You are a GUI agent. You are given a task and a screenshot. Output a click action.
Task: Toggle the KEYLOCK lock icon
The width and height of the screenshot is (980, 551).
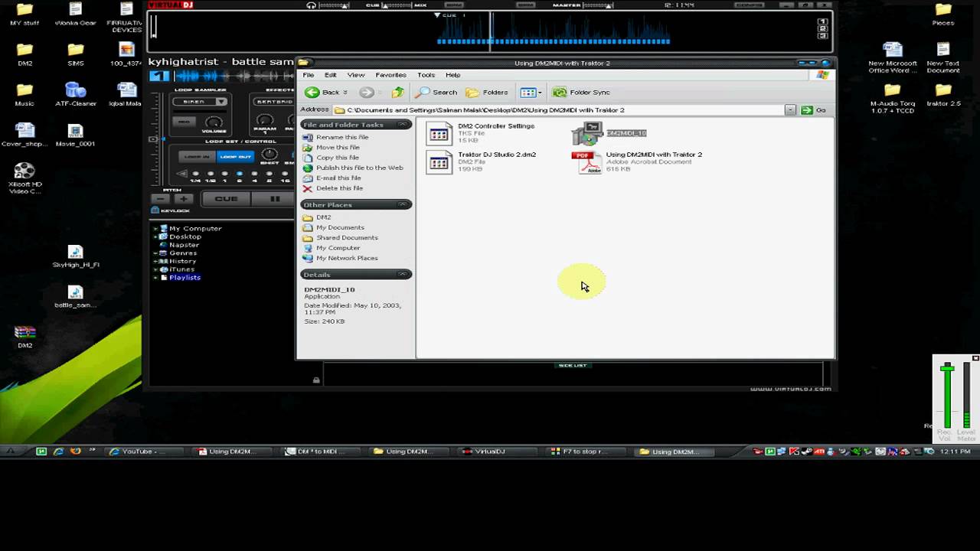(x=155, y=210)
